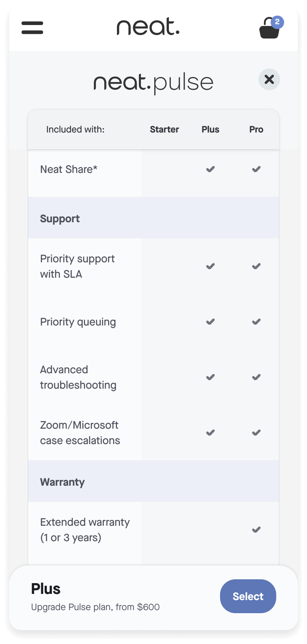Click Neat Share checkmark under Plus
Image resolution: width=307 pixels, height=644 pixels.
point(210,169)
